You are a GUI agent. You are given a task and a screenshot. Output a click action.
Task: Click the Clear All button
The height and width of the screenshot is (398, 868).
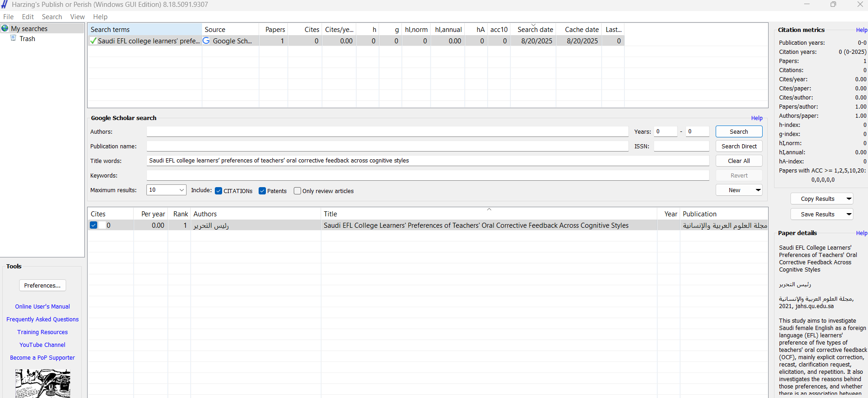coord(738,161)
